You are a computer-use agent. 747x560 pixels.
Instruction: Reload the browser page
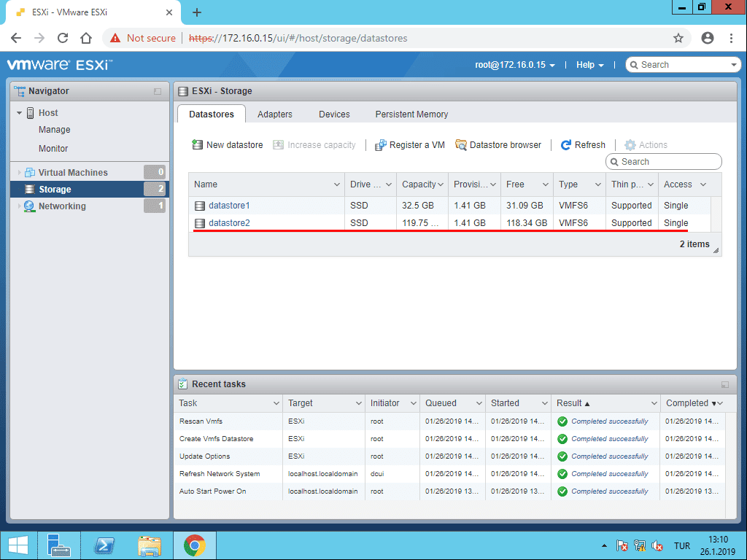point(63,38)
